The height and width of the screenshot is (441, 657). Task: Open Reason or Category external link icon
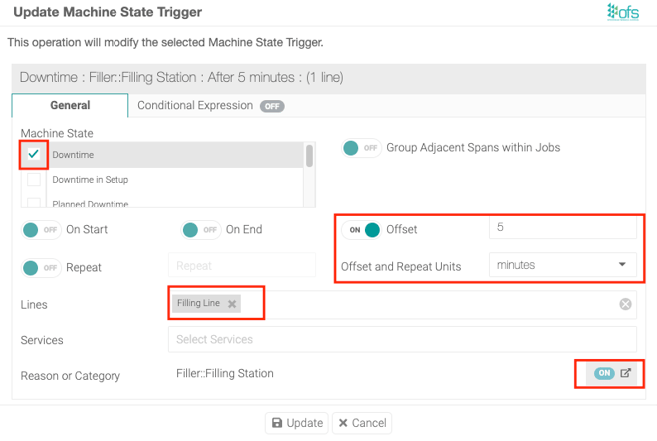(625, 373)
